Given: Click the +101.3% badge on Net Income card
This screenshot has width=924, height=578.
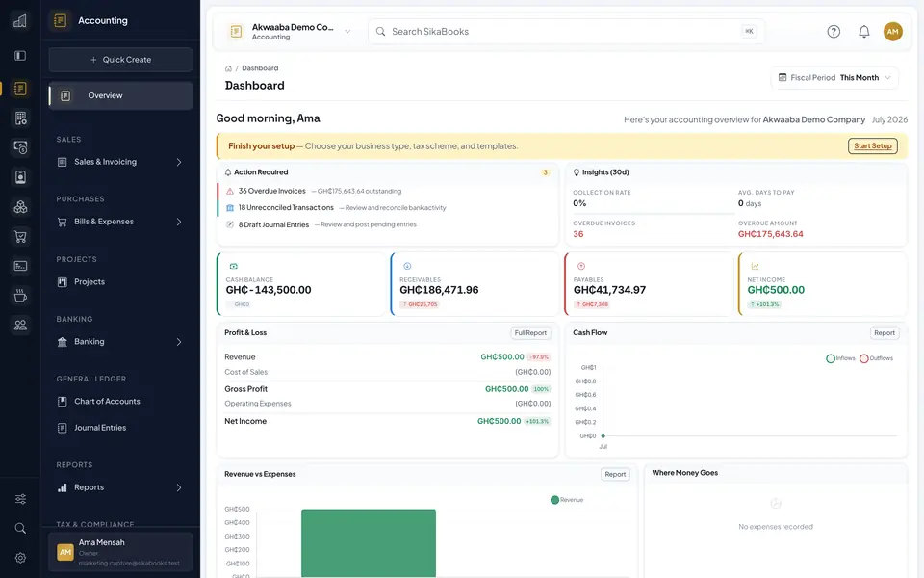Looking at the screenshot, I should coord(764,305).
